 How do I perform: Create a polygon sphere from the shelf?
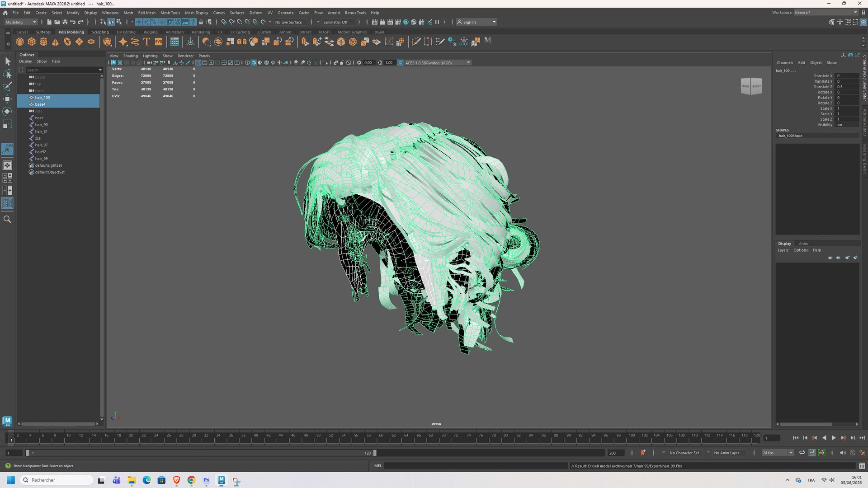[x=20, y=42]
